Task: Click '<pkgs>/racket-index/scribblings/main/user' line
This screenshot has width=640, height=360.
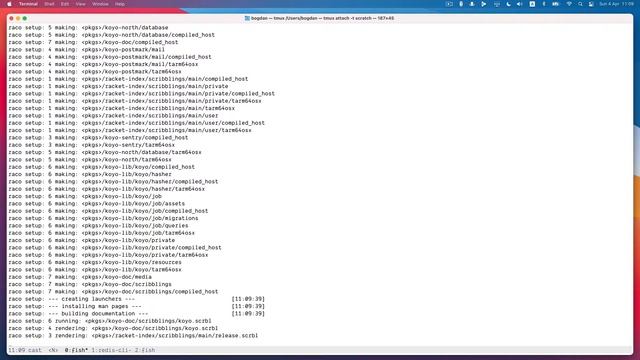Action: [113, 116]
